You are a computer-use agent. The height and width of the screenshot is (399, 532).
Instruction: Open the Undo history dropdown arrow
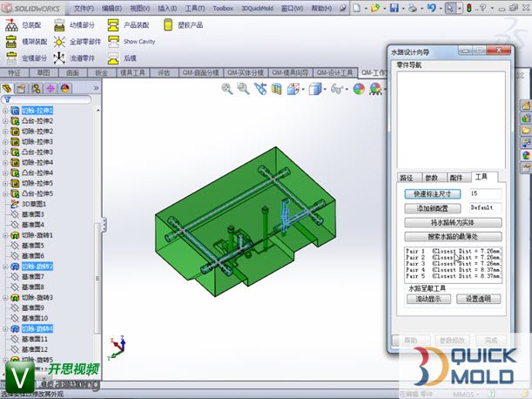point(441,8)
